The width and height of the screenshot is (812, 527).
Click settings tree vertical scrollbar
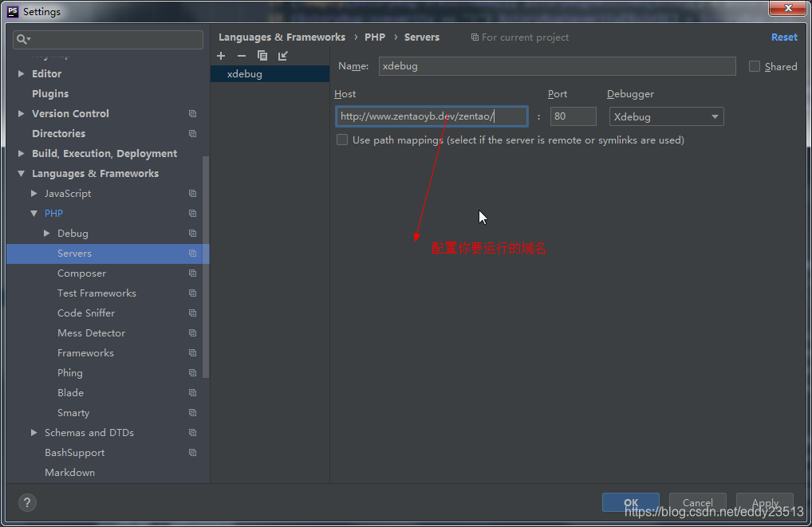[206, 266]
